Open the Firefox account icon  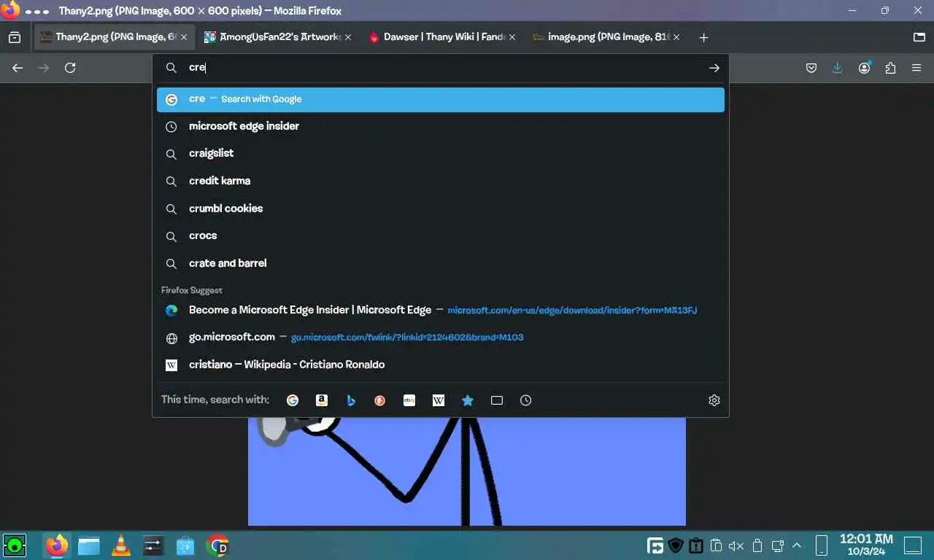pos(865,68)
